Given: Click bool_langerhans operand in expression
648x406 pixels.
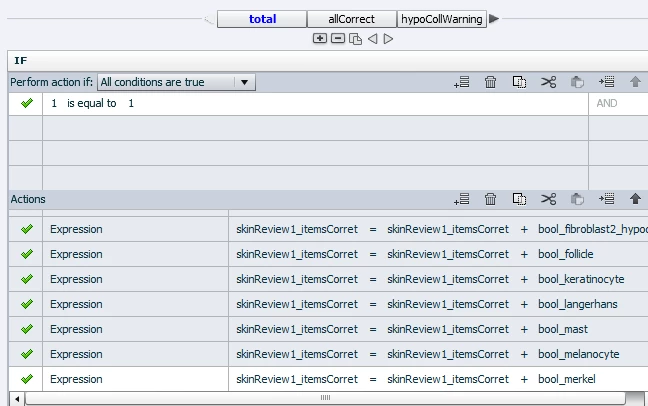Looking at the screenshot, I should (x=577, y=304).
